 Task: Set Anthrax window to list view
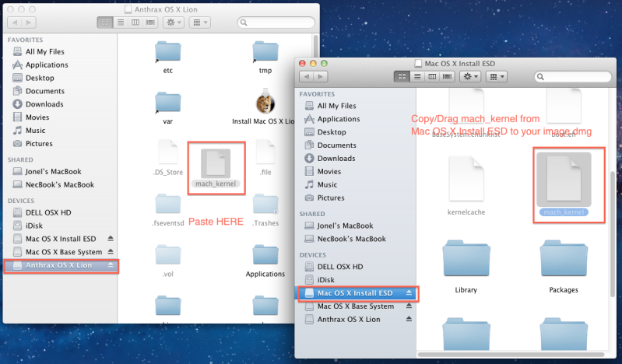[x=121, y=23]
